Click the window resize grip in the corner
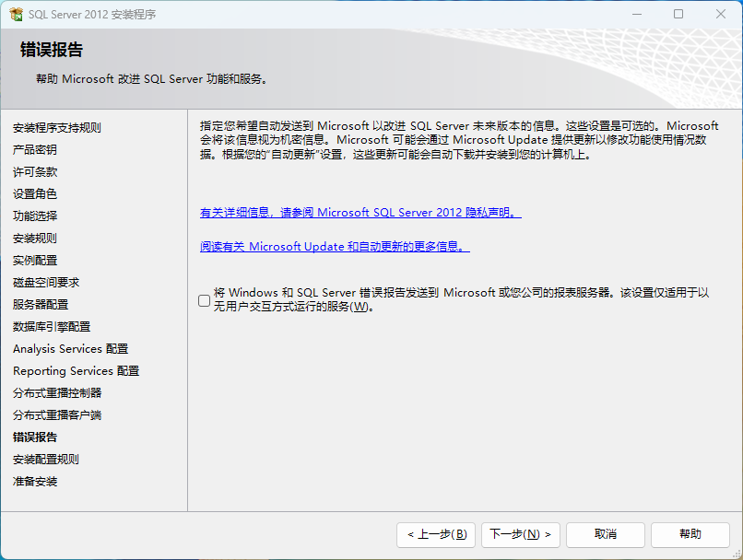This screenshot has width=743, height=560. 737,554
